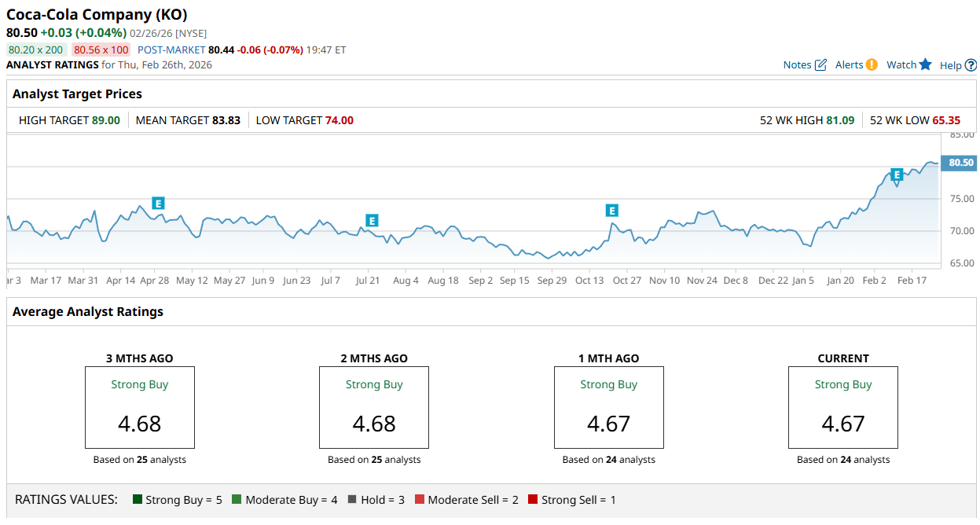Click the Notes link
980x525 pixels.
pyautogui.click(x=797, y=65)
